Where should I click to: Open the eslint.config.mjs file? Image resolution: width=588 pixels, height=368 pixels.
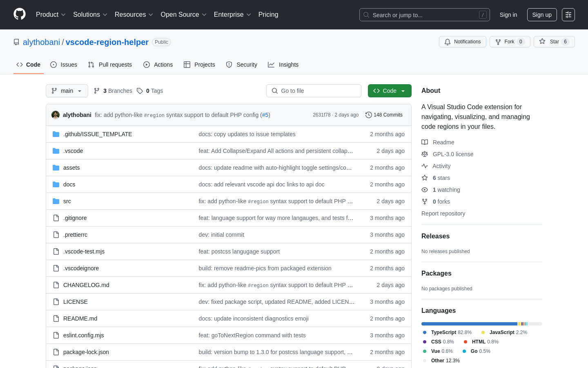84,335
